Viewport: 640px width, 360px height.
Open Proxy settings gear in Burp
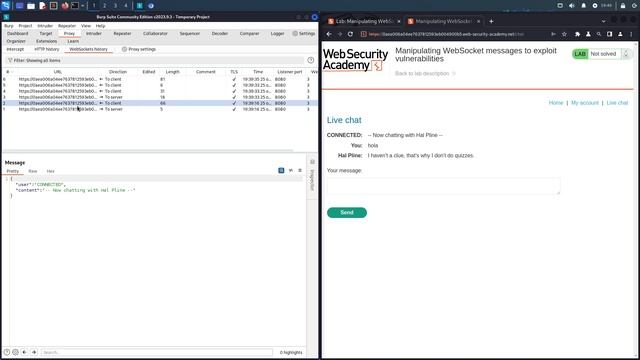click(124, 49)
